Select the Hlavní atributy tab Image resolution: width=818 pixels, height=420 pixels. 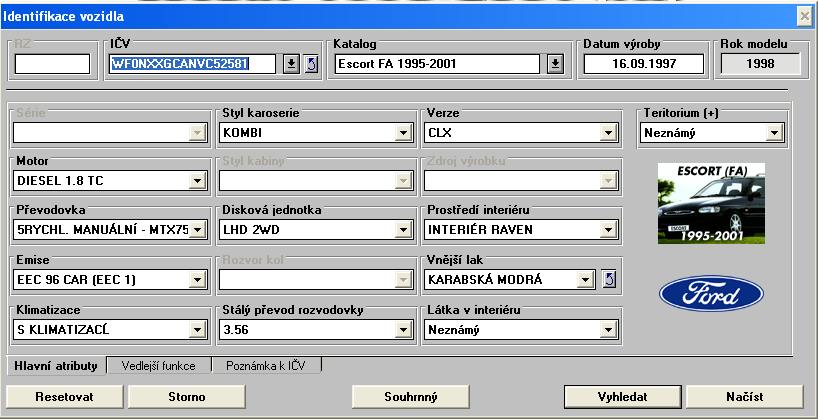coord(56,366)
